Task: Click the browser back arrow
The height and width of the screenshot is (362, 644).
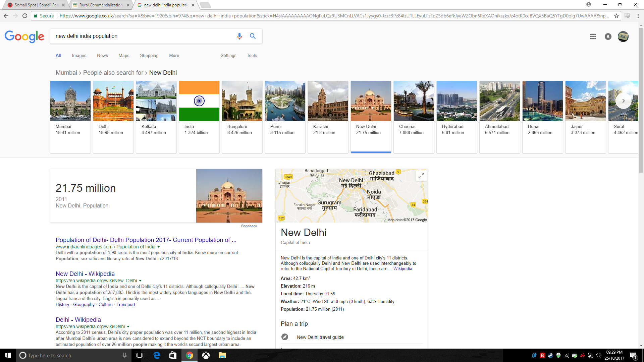Action: tap(6, 16)
